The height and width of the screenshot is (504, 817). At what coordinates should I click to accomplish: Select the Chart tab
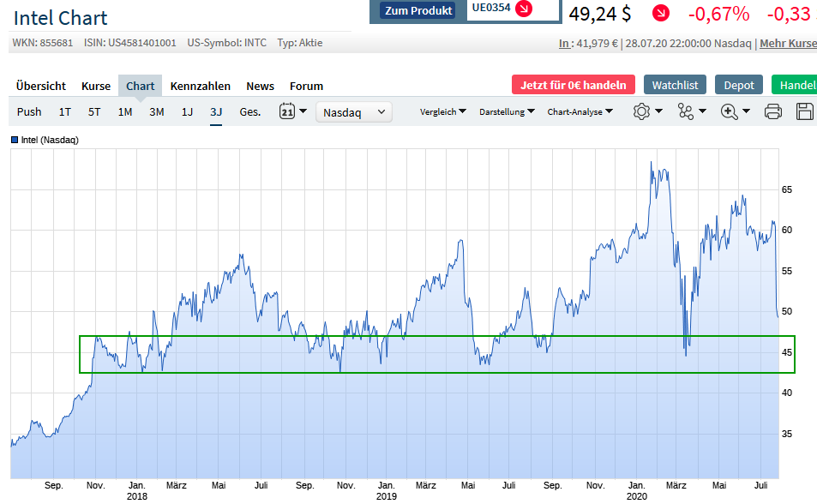140,86
